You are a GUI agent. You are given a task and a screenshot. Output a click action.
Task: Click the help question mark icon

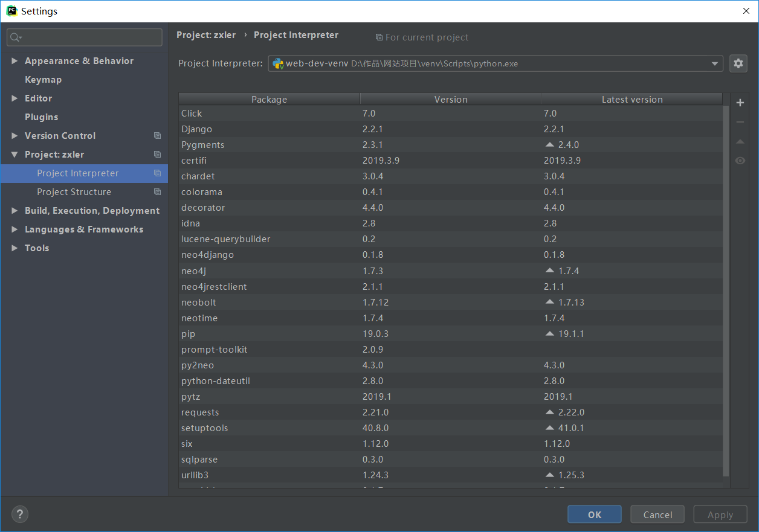pyautogui.click(x=20, y=514)
